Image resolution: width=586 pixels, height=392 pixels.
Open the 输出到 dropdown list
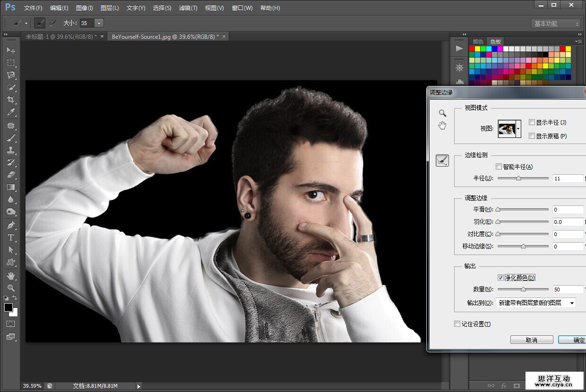[536, 303]
